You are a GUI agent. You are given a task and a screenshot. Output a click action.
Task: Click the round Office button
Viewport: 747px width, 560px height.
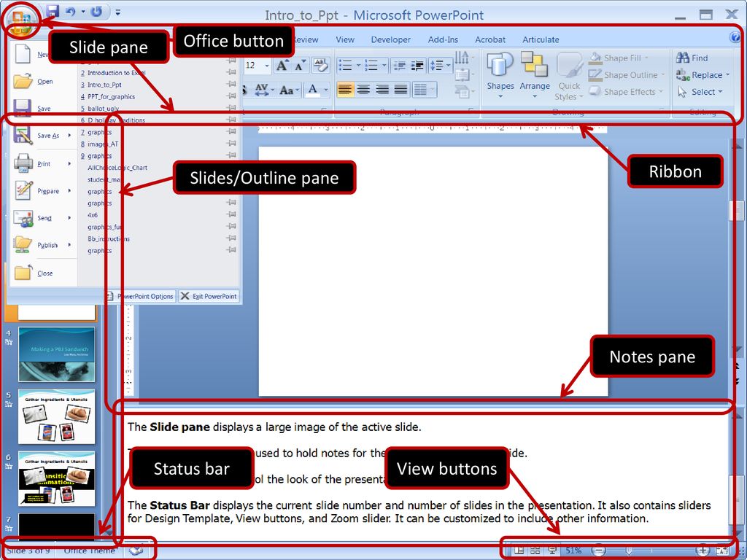(21, 20)
